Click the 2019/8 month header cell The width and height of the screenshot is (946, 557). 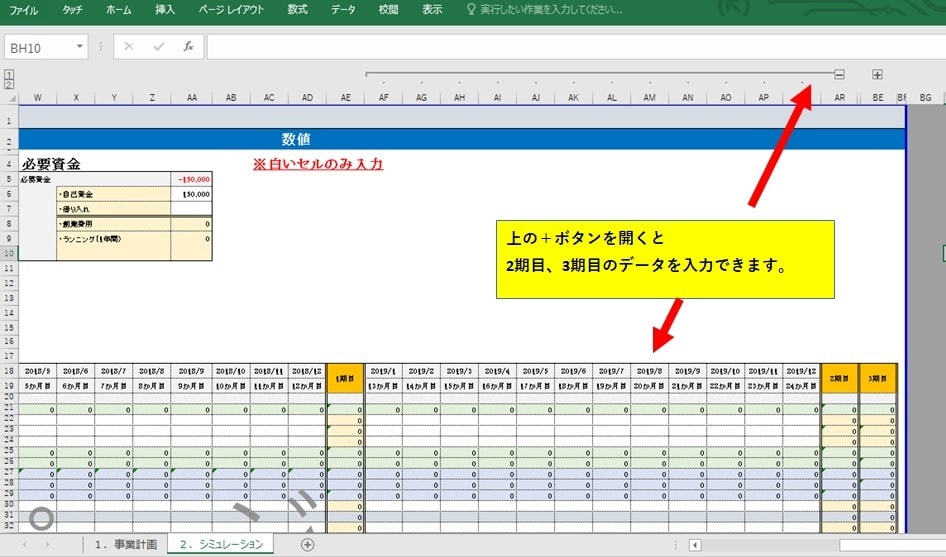click(649, 371)
